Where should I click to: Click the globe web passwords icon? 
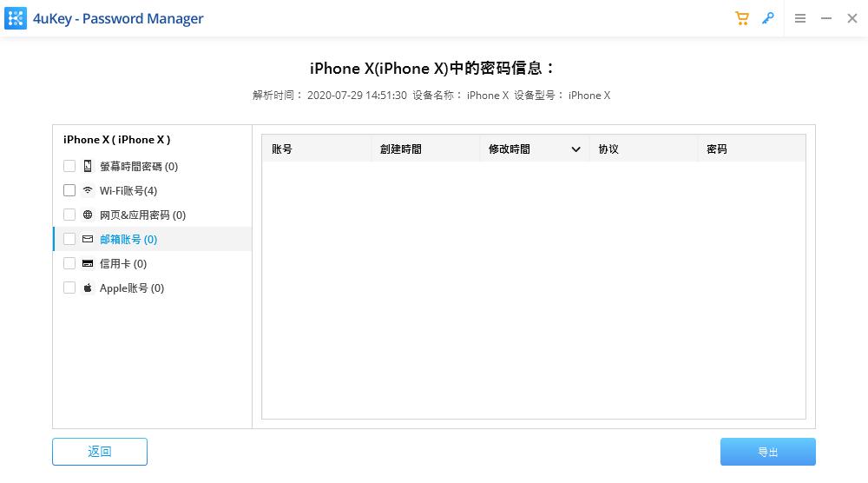[88, 215]
